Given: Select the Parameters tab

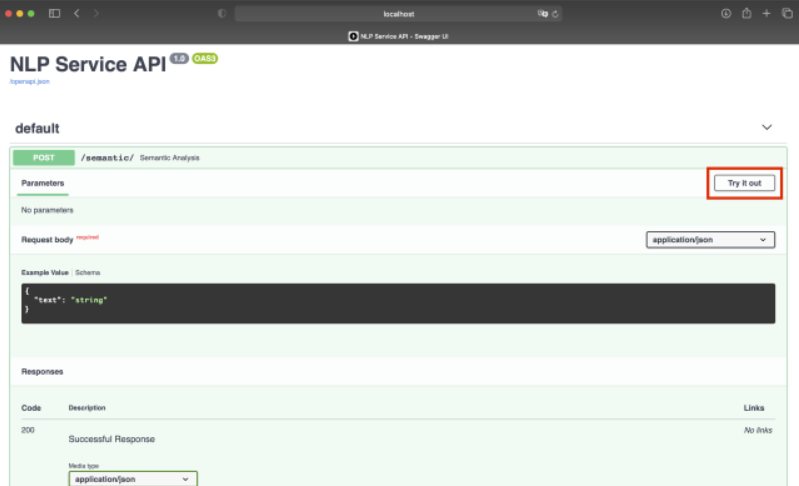Looking at the screenshot, I should click(x=43, y=183).
